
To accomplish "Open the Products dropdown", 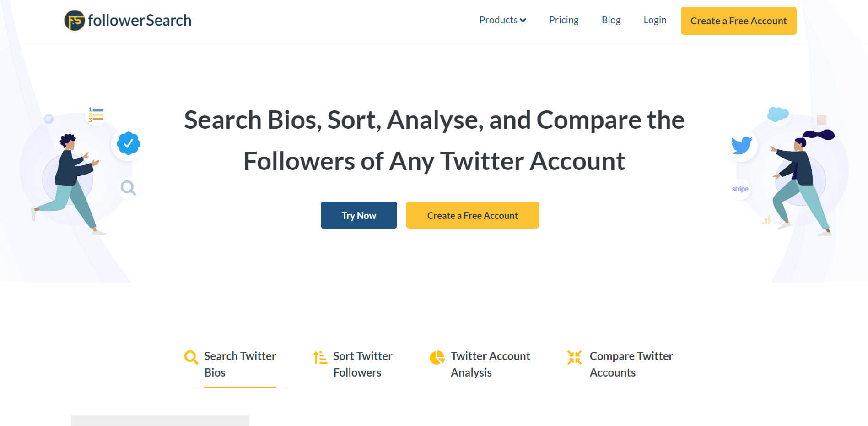I will (x=502, y=20).
